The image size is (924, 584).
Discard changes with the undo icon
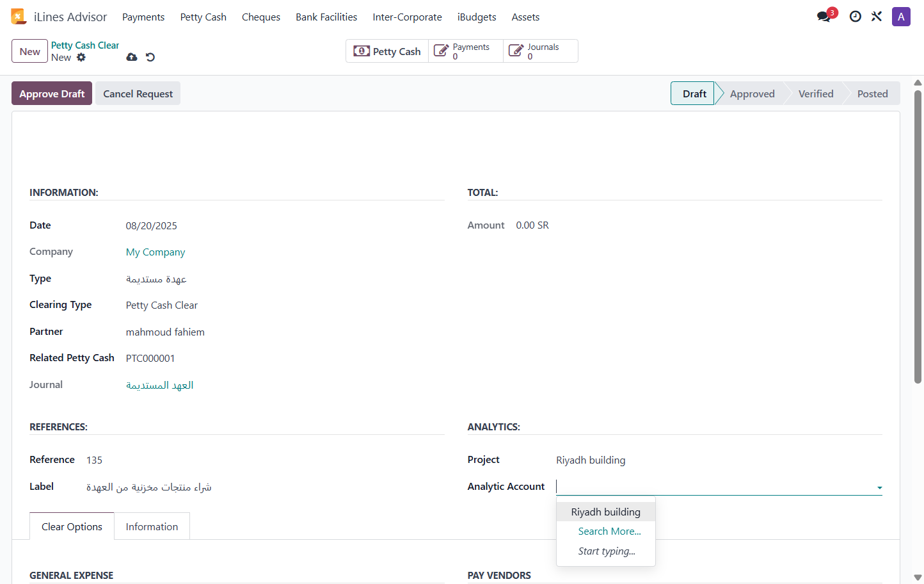150,57
